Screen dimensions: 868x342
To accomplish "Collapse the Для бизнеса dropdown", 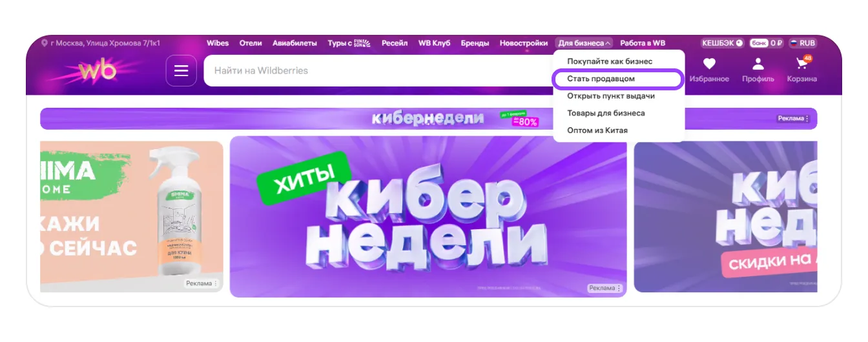I will click(x=584, y=43).
